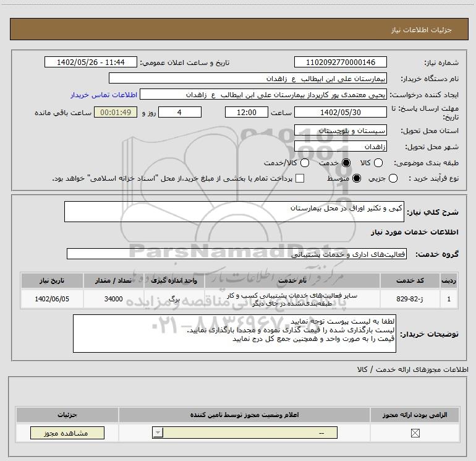Click the buyer organization name field
The image size is (476, 461).
[248, 79]
